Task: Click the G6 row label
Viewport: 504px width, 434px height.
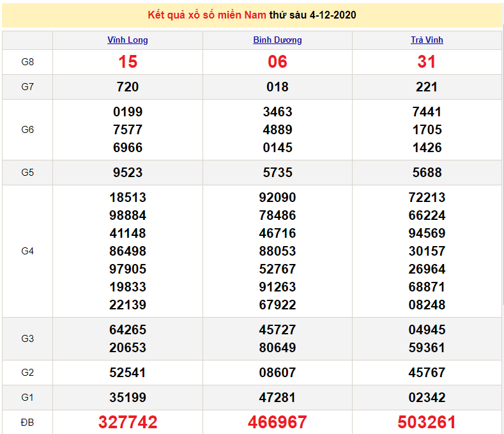Action: point(27,130)
